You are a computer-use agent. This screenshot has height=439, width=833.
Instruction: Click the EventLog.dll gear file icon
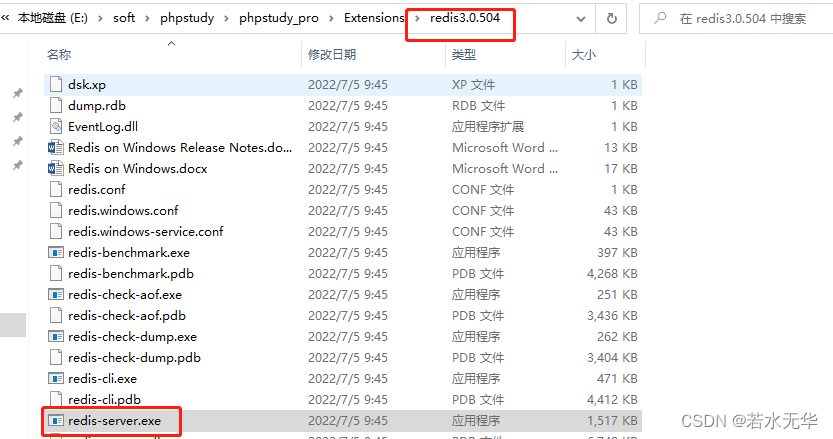point(56,126)
